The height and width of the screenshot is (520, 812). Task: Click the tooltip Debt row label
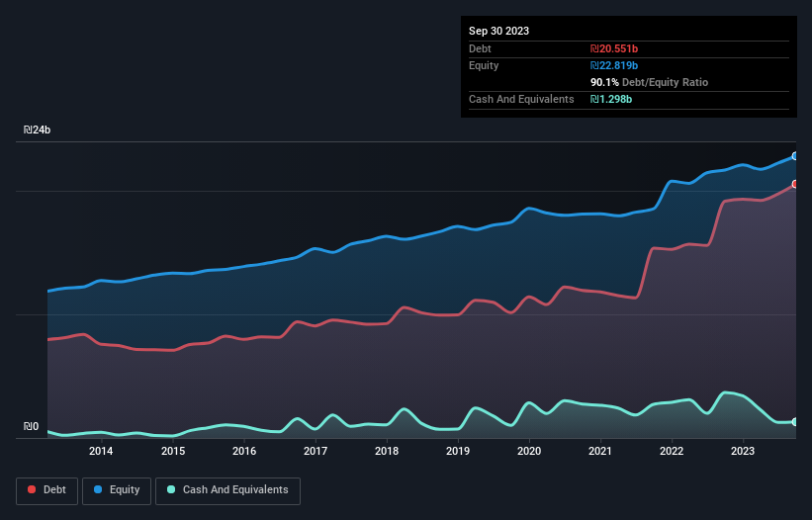click(480, 48)
